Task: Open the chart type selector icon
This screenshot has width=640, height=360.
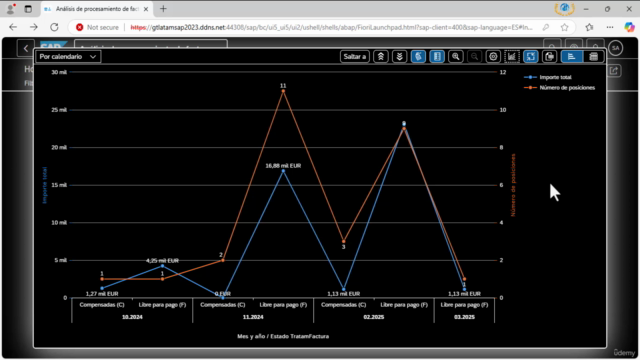Action: (512, 57)
